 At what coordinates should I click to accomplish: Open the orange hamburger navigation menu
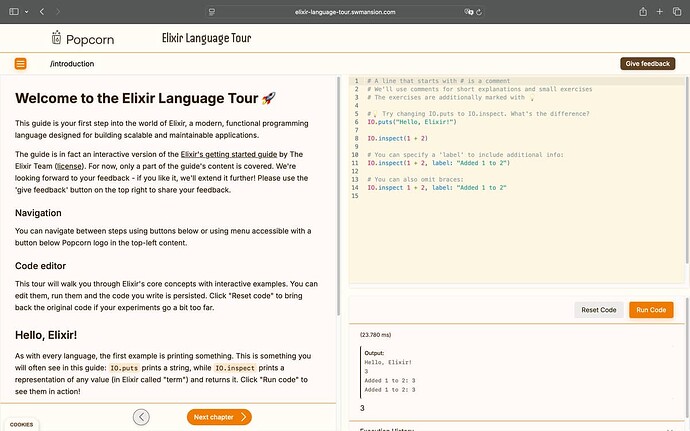tap(20, 64)
